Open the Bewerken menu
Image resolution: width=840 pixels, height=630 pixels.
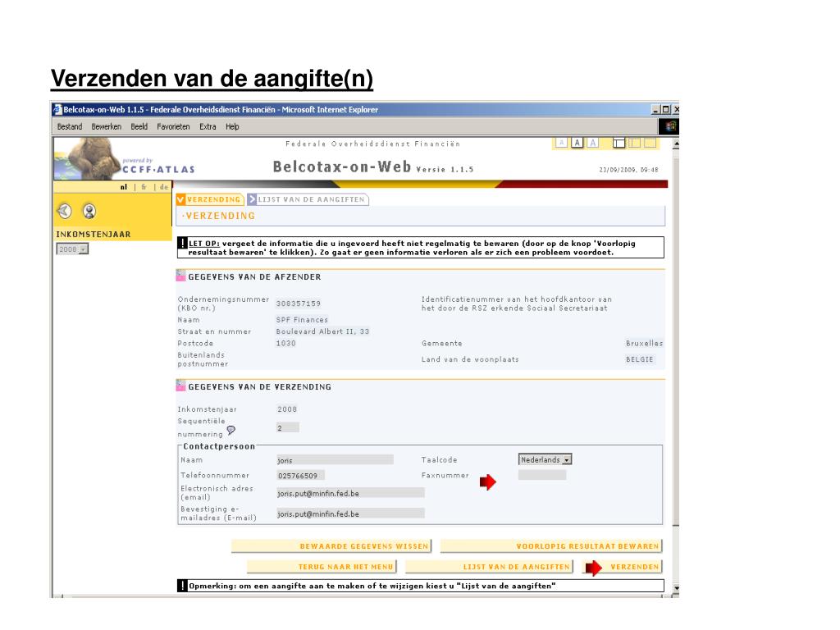coord(106,126)
